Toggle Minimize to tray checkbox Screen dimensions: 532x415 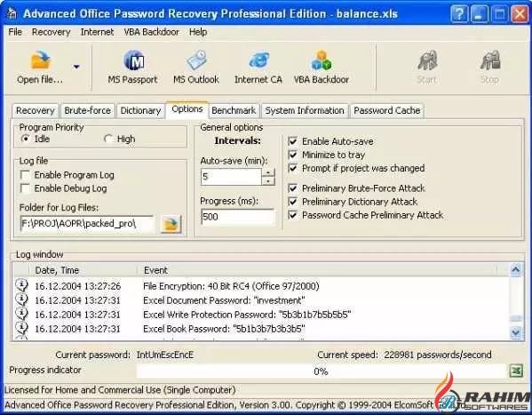pyautogui.click(x=292, y=155)
